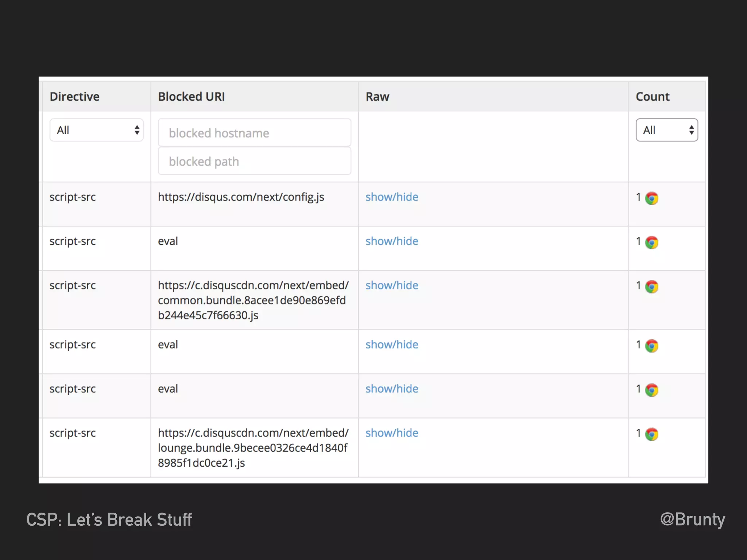Open the Count filter dropdown set to All
747x560 pixels.
(667, 130)
